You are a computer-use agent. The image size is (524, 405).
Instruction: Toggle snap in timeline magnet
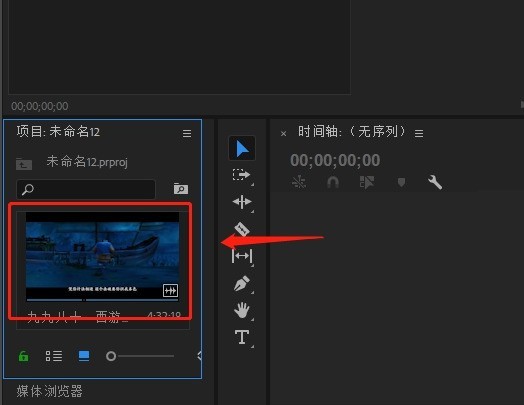(333, 182)
